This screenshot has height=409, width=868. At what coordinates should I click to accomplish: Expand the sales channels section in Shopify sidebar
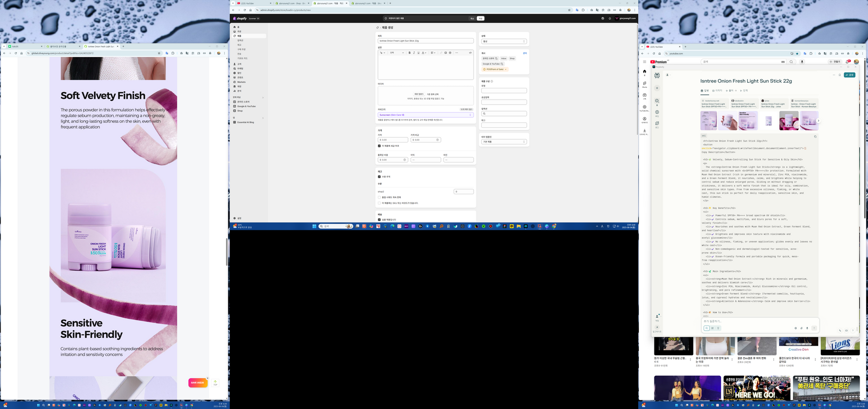[x=263, y=98]
